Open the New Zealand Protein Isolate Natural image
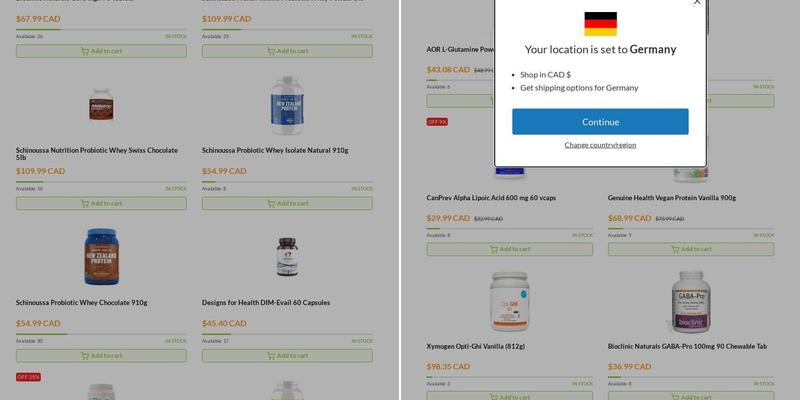Screen dimensions: 800x400 click(287, 106)
